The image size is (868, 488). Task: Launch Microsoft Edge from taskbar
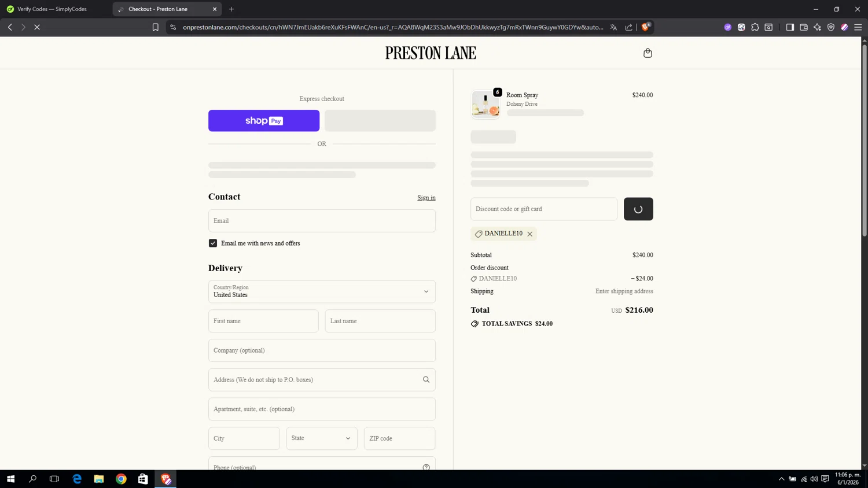(x=77, y=479)
